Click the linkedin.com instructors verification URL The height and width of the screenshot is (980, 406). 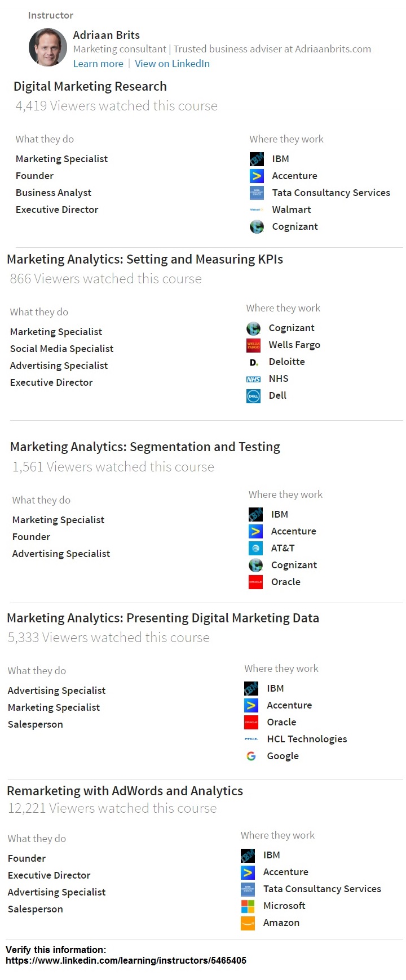click(x=126, y=960)
